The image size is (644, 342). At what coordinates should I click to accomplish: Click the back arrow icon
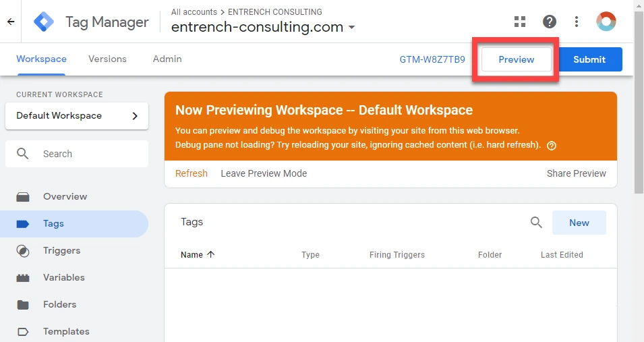pyautogui.click(x=11, y=22)
